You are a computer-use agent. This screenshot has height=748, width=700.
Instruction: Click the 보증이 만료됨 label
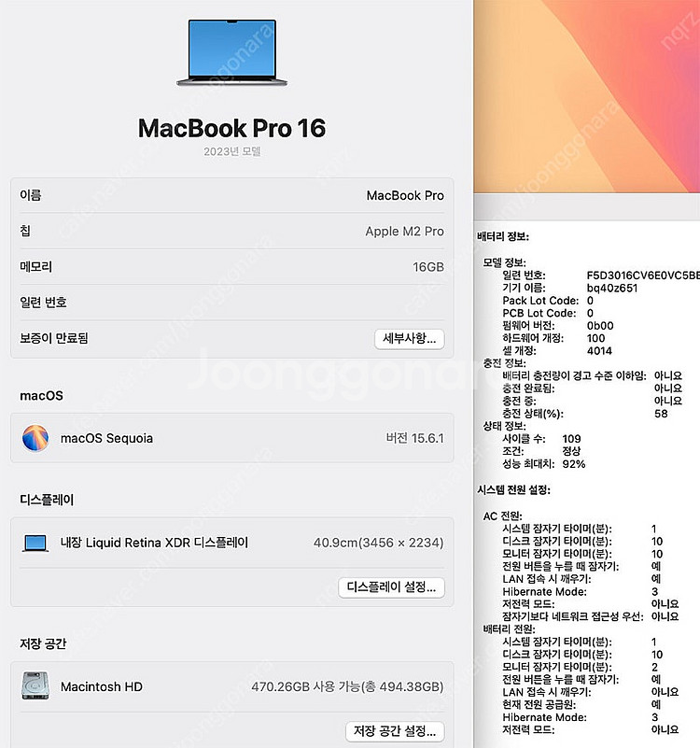click(x=54, y=338)
